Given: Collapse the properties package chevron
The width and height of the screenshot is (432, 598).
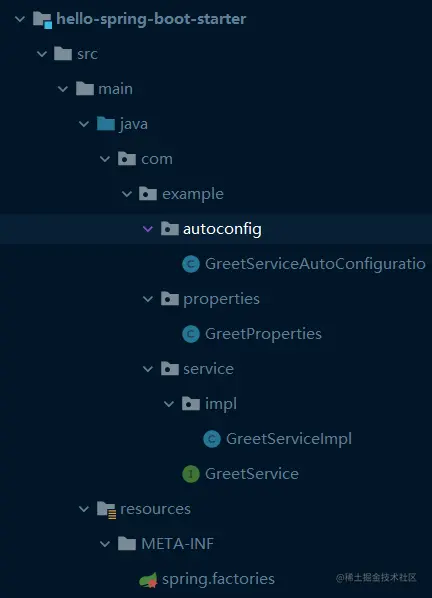Looking at the screenshot, I should 148,299.
